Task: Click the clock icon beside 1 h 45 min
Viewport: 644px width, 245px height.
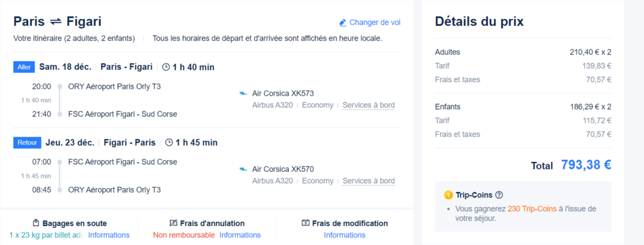Action: pyautogui.click(x=169, y=142)
